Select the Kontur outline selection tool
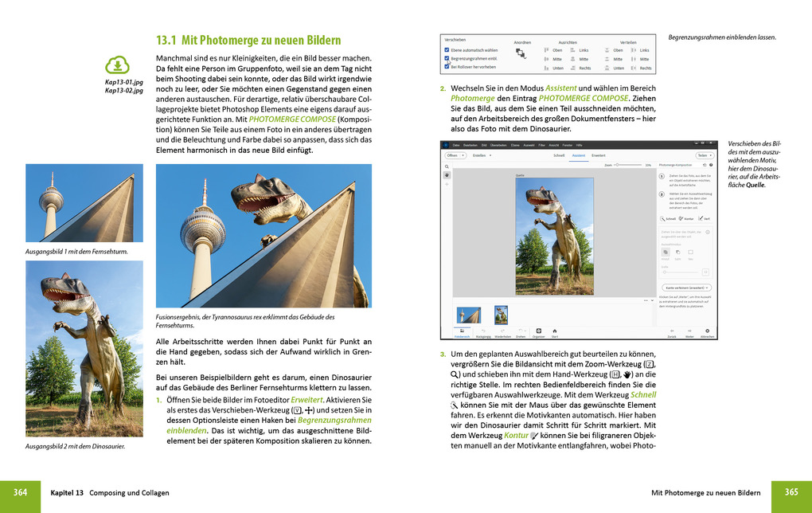The image size is (812, 513). pos(686,219)
